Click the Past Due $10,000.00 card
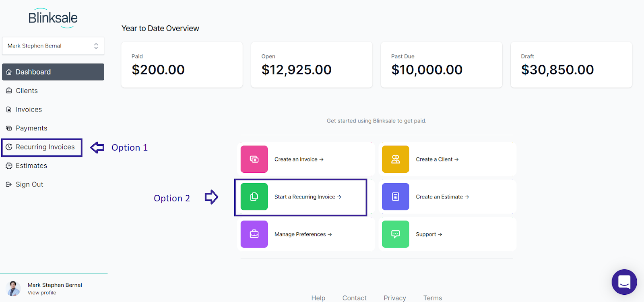 [x=442, y=65]
